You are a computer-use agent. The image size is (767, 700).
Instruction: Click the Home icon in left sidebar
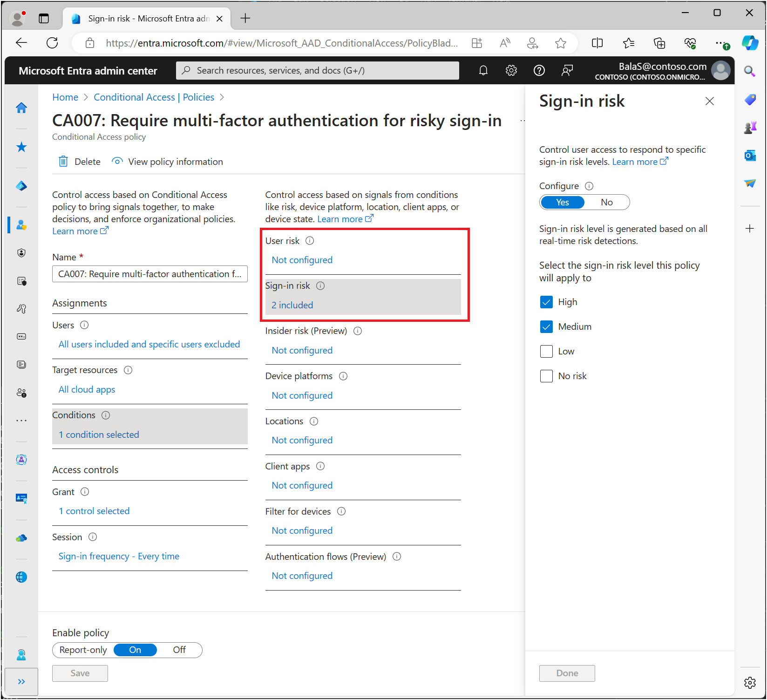click(x=21, y=108)
